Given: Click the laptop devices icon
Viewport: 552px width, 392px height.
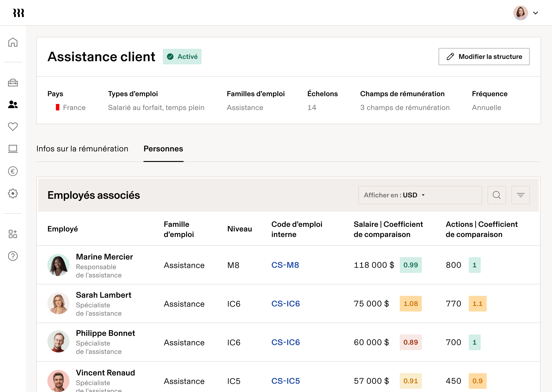Looking at the screenshot, I should (x=13, y=149).
